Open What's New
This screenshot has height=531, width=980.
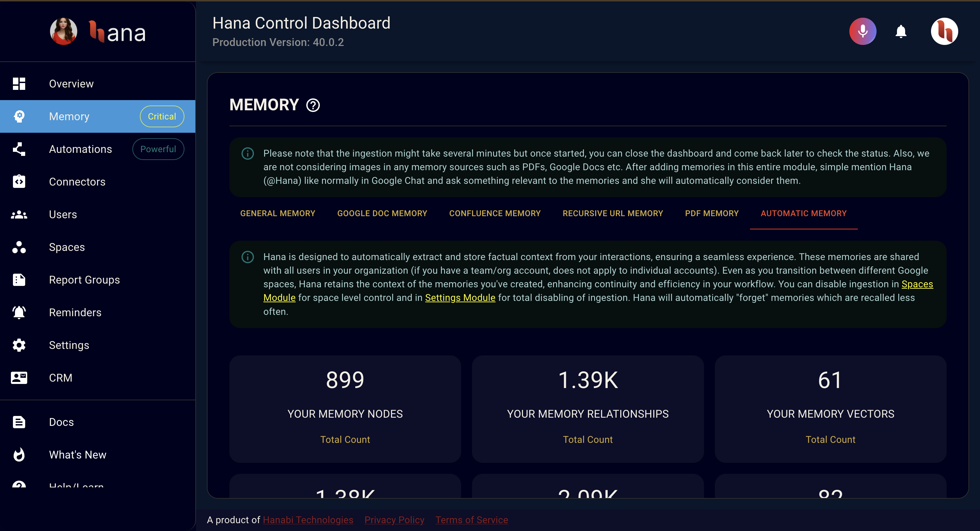[98, 455]
